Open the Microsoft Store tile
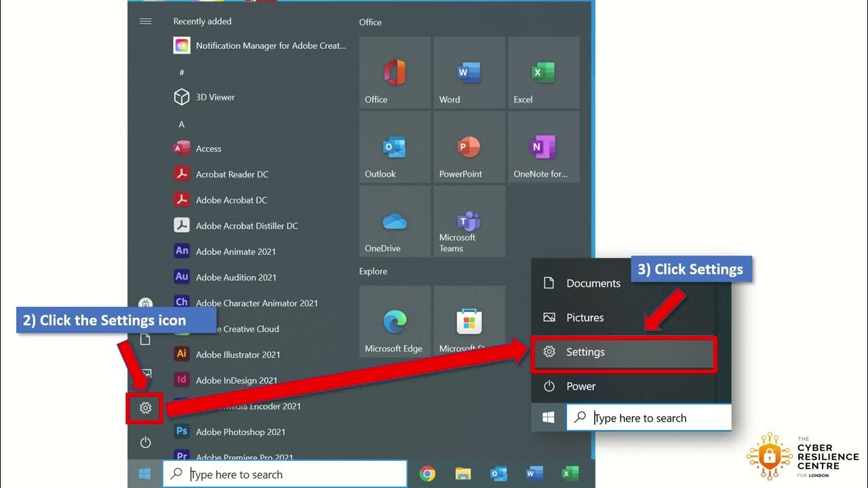 coord(469,322)
